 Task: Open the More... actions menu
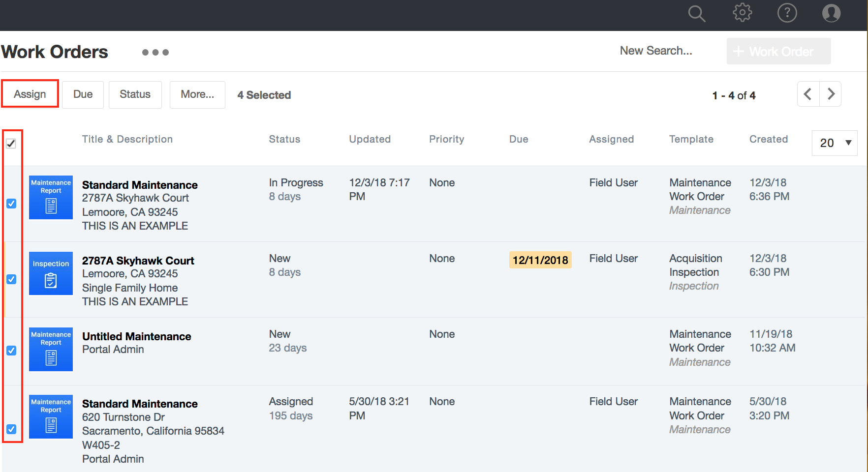197,94
